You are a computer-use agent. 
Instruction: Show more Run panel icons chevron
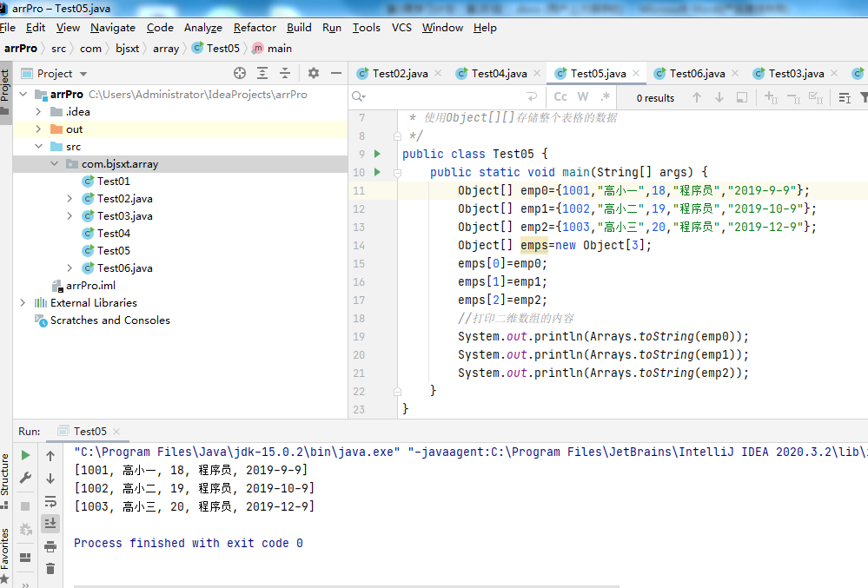(x=25, y=585)
